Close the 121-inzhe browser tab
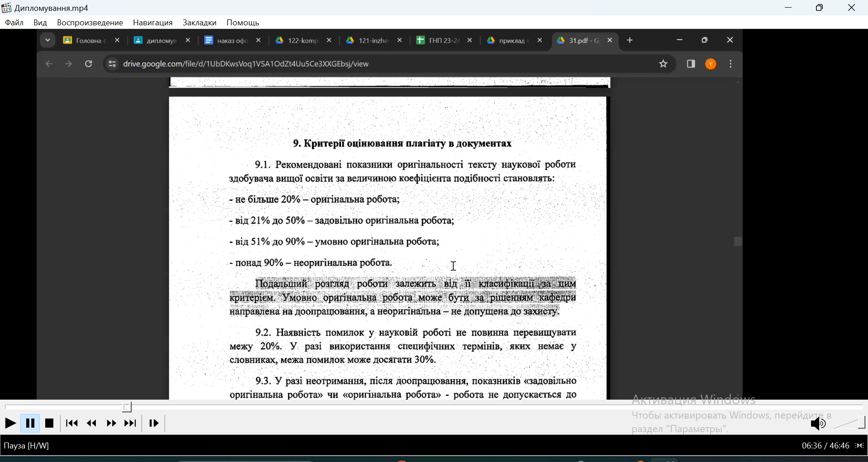868x462 pixels. (x=400, y=41)
